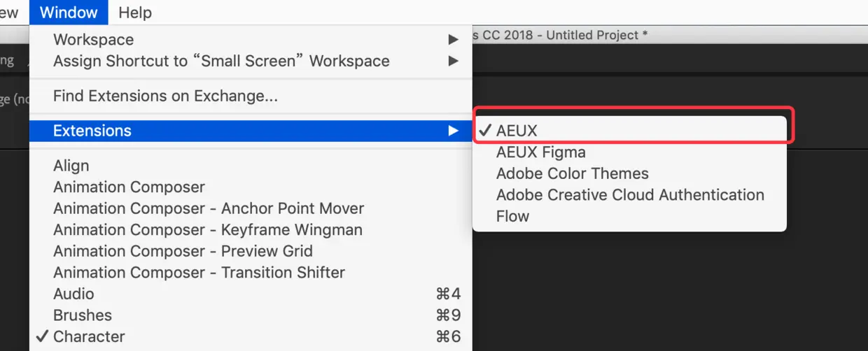Toggle the checked Character panel
The height and width of the screenshot is (351, 868).
[x=89, y=336]
